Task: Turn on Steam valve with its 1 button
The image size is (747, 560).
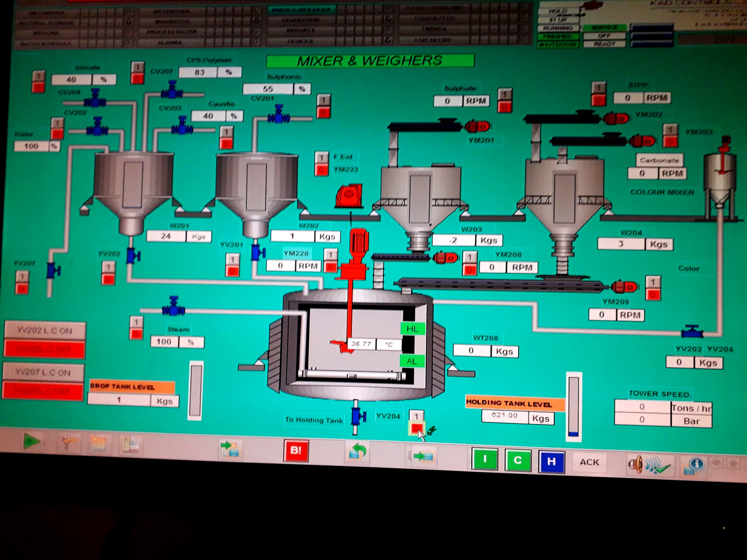Action: 136,322
